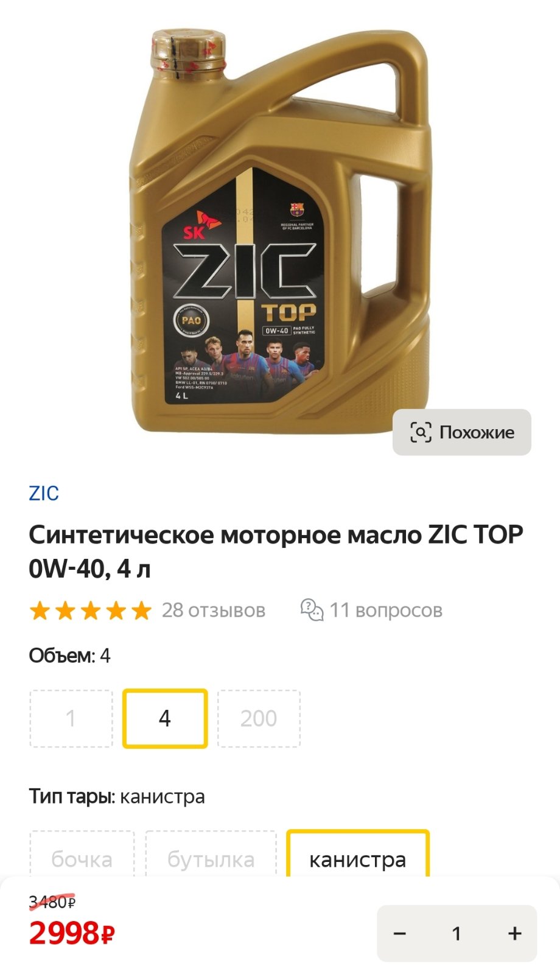560x974 pixels.
Task: Choose the бутылка container type
Action: (x=211, y=855)
